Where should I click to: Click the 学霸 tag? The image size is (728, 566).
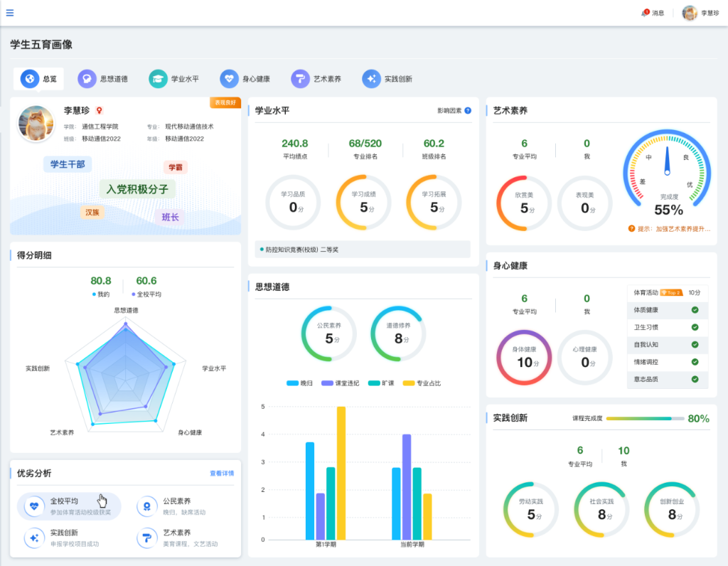pyautogui.click(x=176, y=167)
